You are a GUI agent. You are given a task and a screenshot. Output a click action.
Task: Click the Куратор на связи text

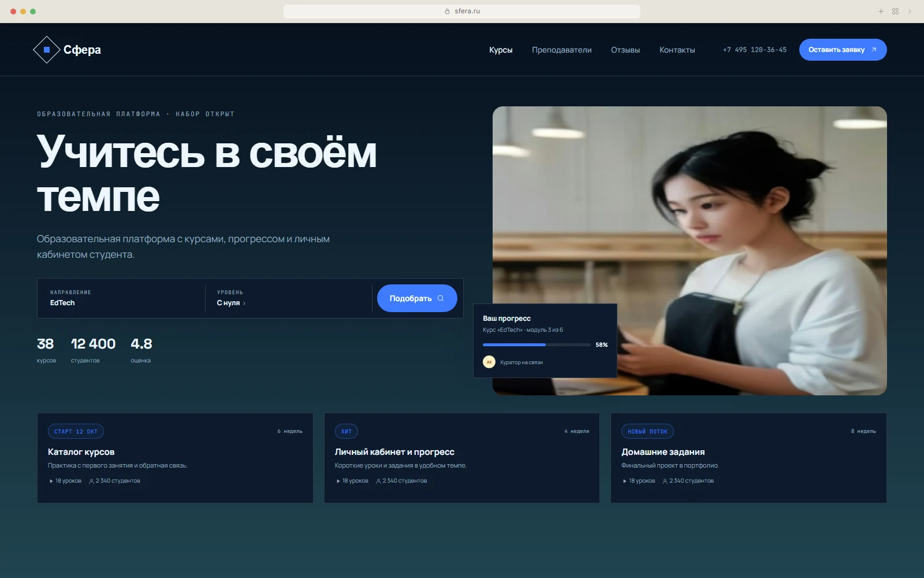coord(521,362)
